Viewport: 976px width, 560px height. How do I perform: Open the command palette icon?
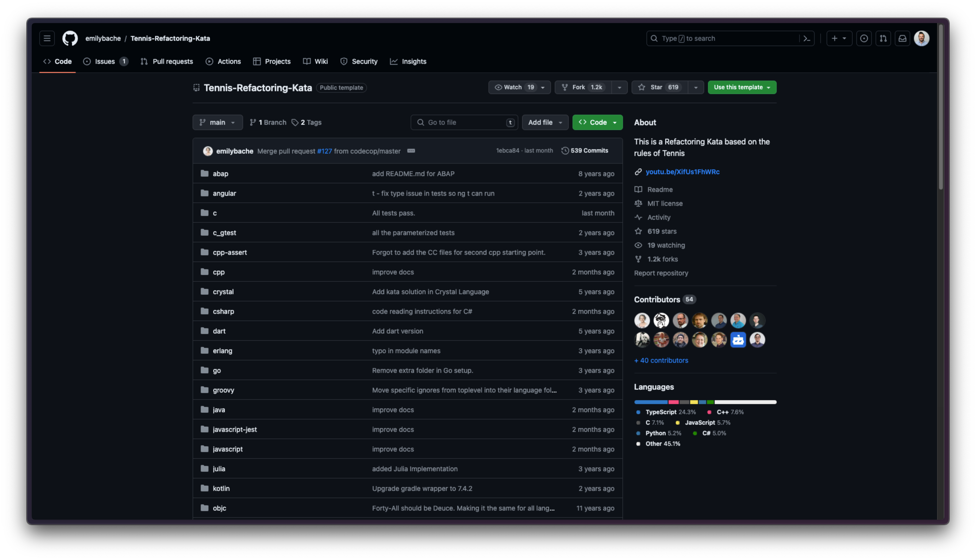pyautogui.click(x=807, y=38)
